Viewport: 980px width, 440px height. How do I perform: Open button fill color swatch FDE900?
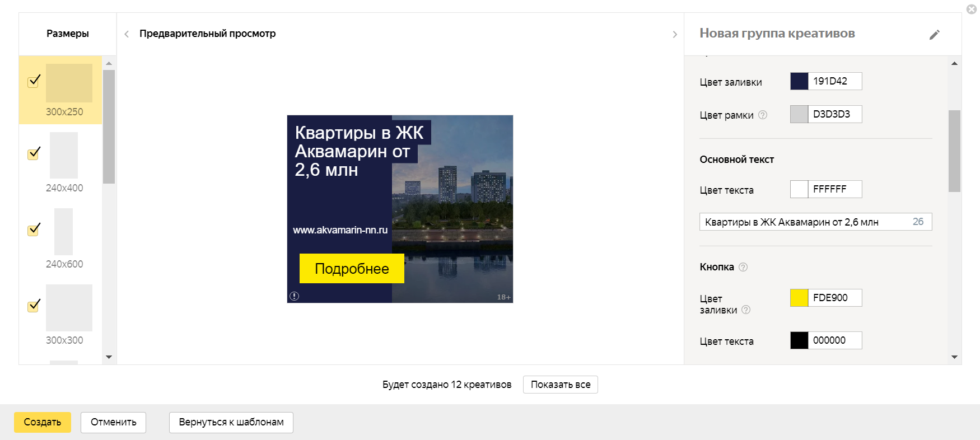coord(799,298)
